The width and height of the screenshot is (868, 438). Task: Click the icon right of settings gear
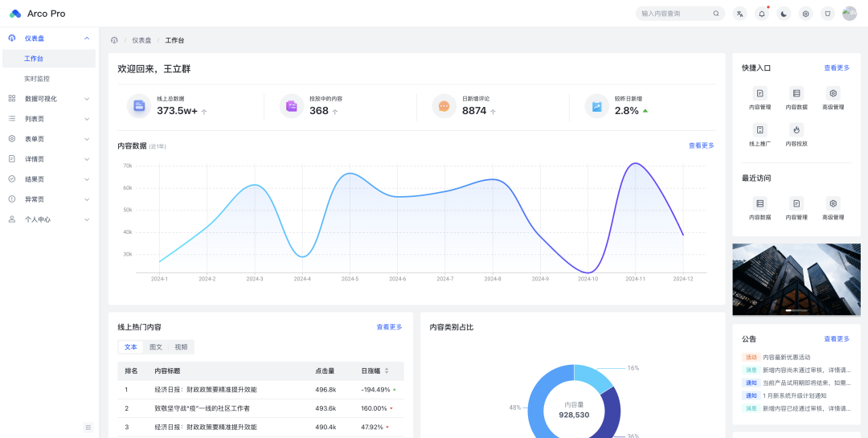click(828, 14)
